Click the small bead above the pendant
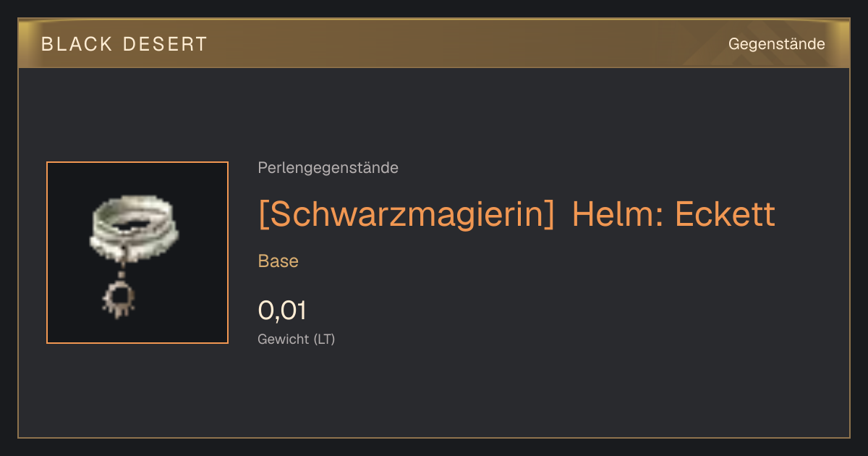868x456 pixels. click(x=120, y=274)
